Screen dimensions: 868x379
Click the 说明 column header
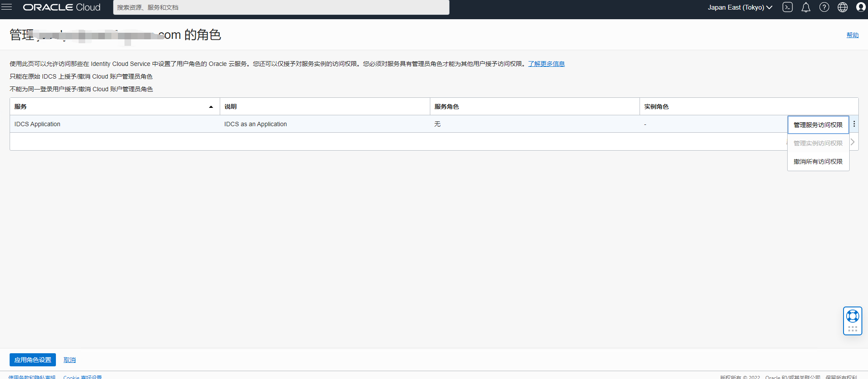point(325,107)
